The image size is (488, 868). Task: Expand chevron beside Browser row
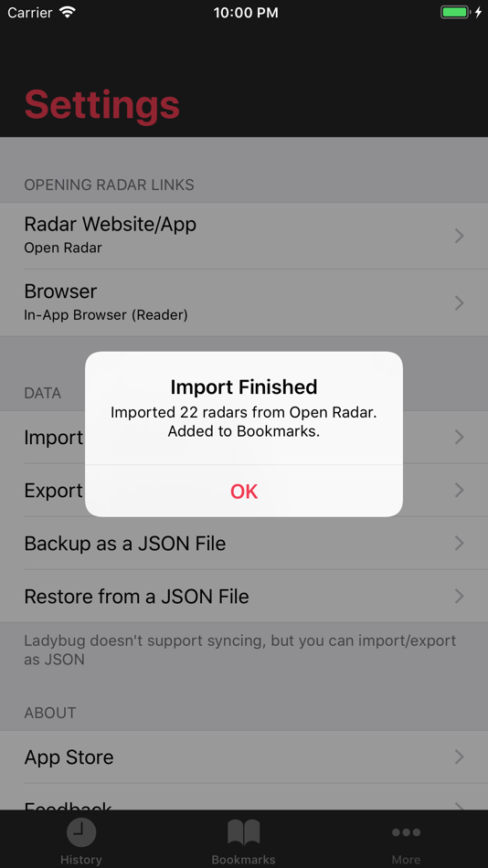click(x=459, y=302)
